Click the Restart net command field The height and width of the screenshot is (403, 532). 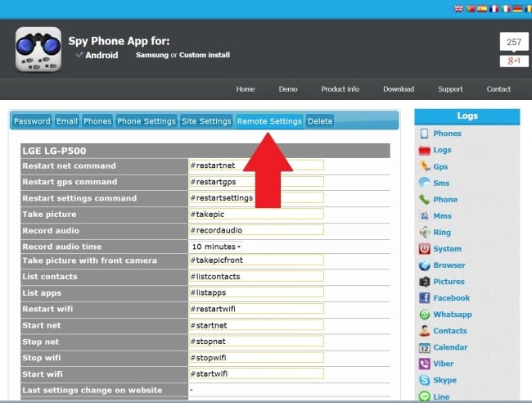256,165
